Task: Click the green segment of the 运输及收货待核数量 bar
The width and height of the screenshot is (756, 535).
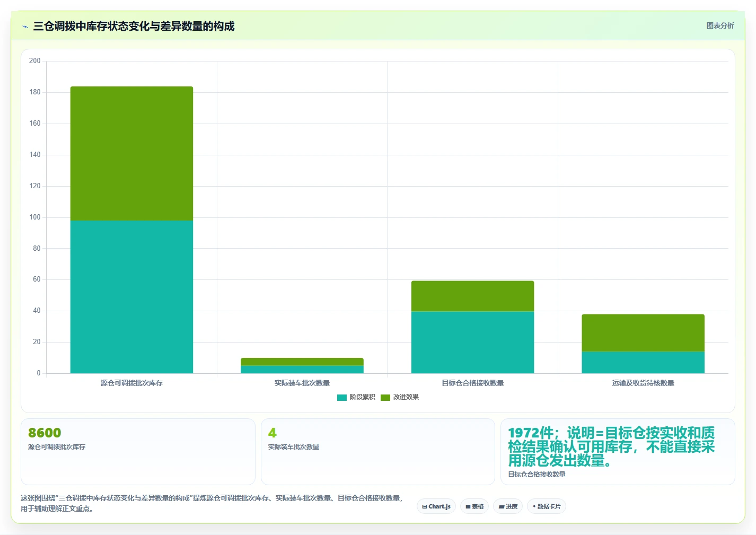Action: [x=643, y=333]
